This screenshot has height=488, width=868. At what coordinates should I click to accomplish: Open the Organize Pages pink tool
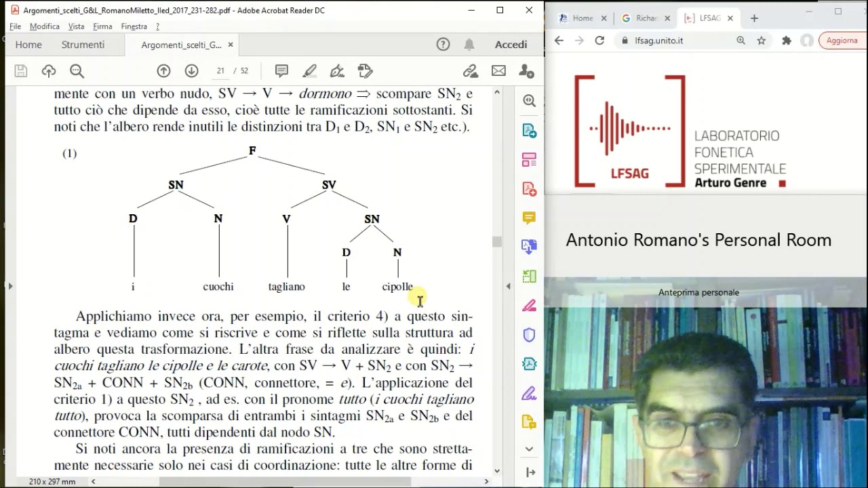tap(530, 160)
